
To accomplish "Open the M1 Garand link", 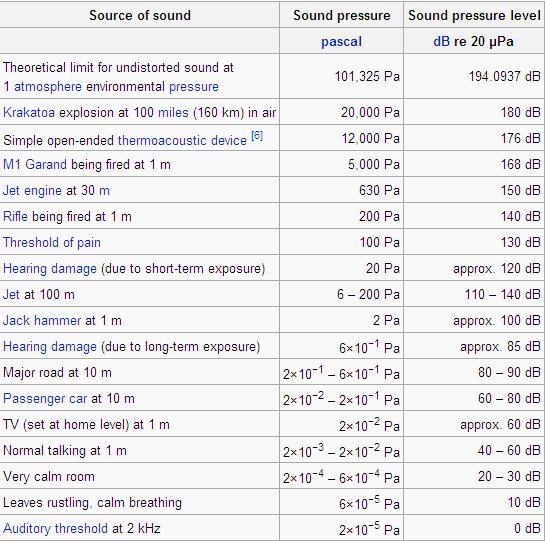I will coord(35,164).
